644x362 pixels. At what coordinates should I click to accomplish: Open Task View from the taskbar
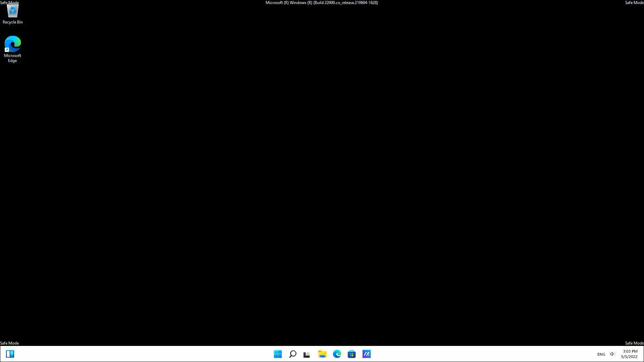click(x=306, y=354)
